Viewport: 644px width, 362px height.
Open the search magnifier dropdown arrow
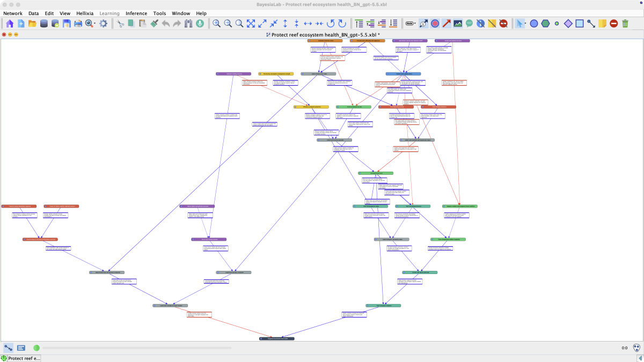tap(94, 24)
